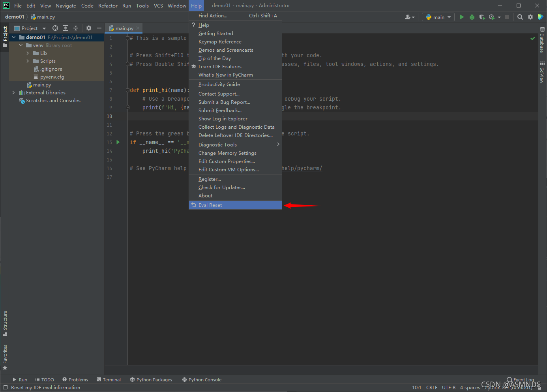Click the Run 'main' green play icon
The height and width of the screenshot is (392, 547).
coord(462,17)
